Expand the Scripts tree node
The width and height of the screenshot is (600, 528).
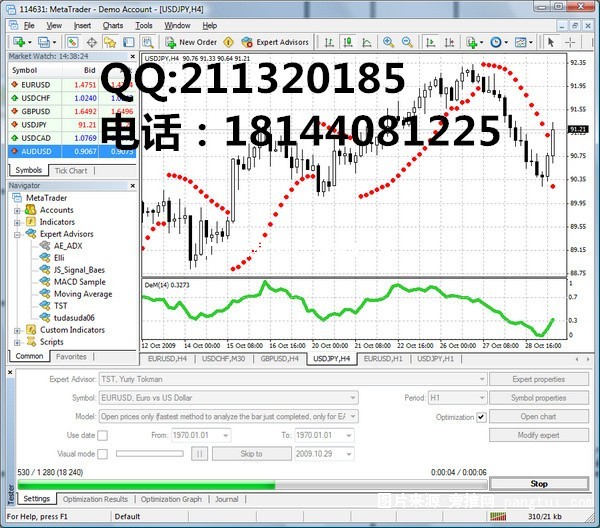(17, 342)
